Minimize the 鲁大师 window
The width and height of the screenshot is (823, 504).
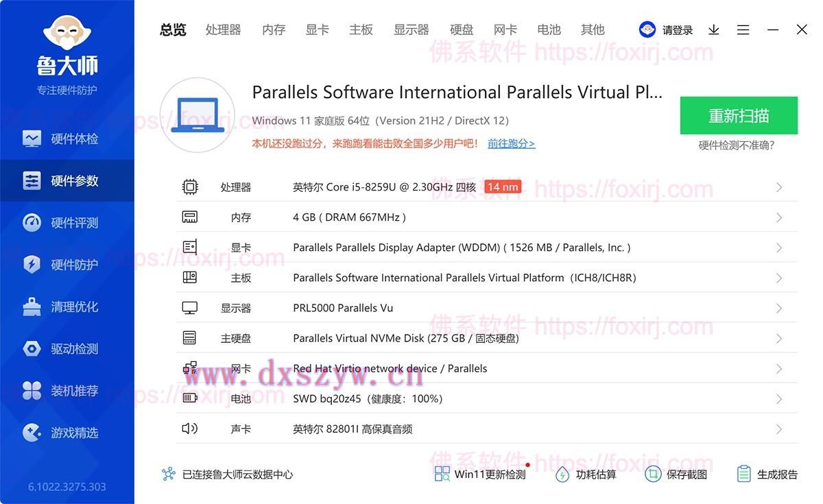coord(773,29)
